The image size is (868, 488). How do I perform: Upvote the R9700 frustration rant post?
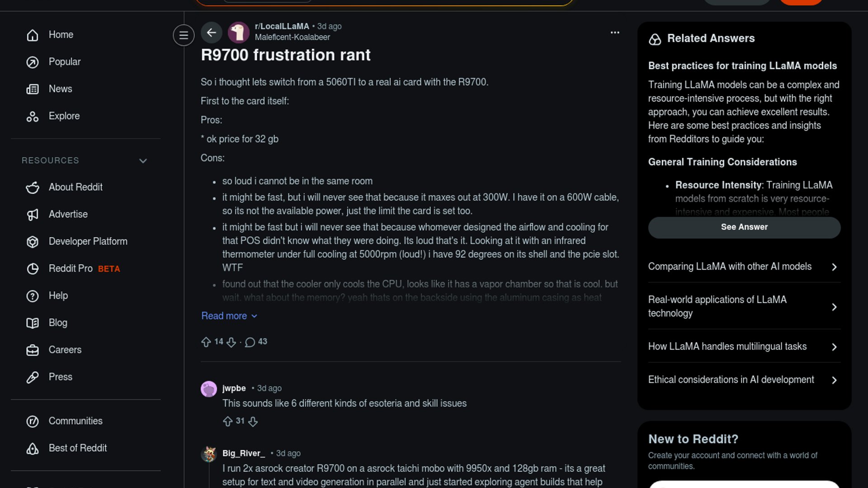point(206,342)
